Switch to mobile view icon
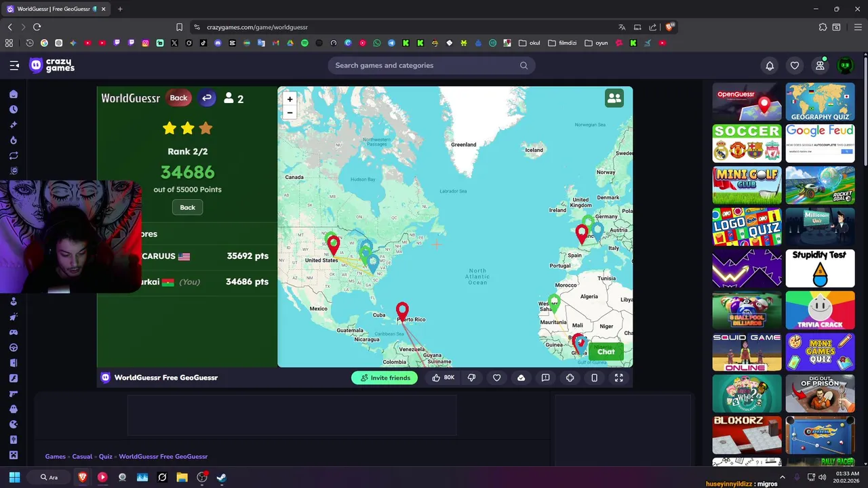This screenshot has height=488, width=868. coord(594,378)
